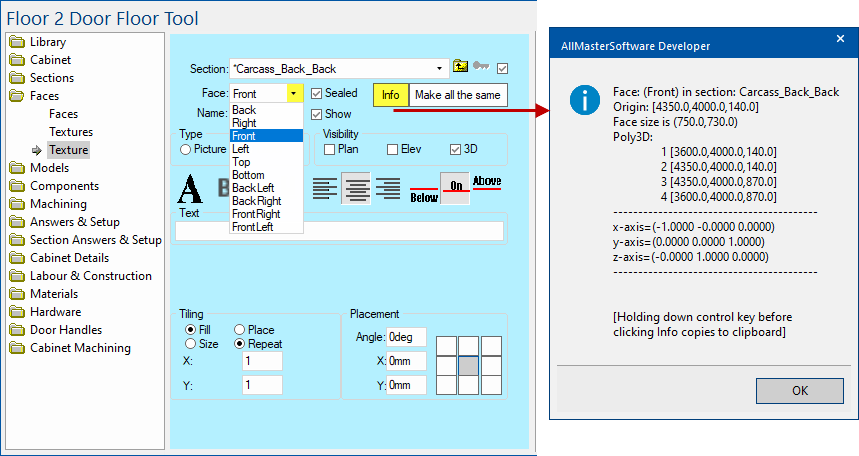The image size is (859, 456).
Task: Enable Elev visibility checkbox
Action: click(392, 150)
